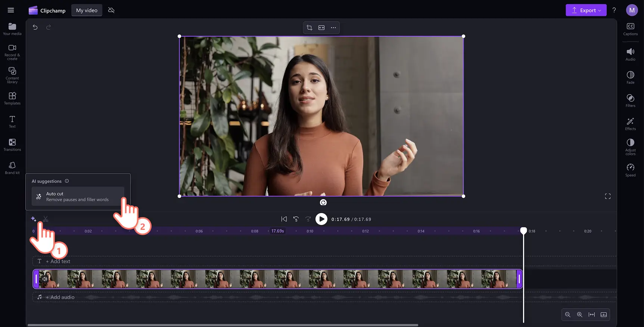The width and height of the screenshot is (644, 327).
Task: Open the more options ellipsis menu
Action: coord(333,28)
